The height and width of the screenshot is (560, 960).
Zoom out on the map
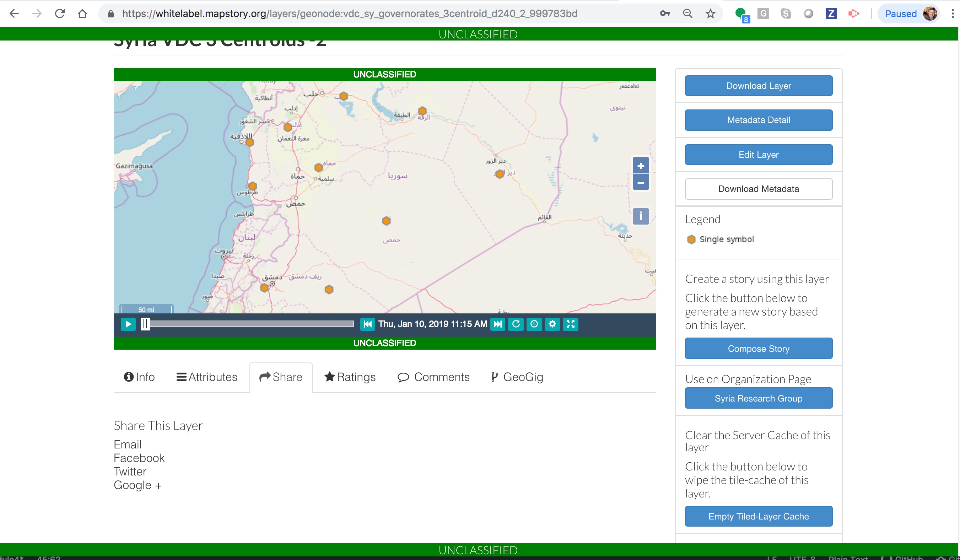(641, 183)
